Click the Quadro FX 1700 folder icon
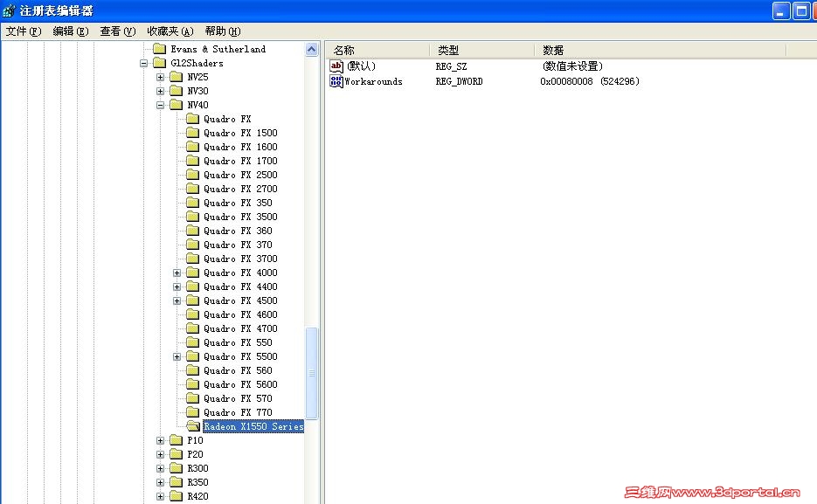 [x=193, y=161]
